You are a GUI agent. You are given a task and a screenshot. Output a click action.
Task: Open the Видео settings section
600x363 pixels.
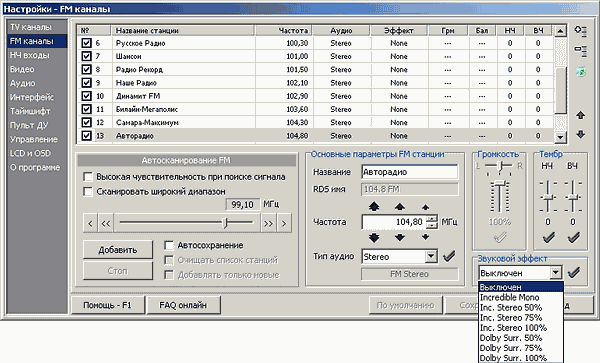click(x=37, y=69)
